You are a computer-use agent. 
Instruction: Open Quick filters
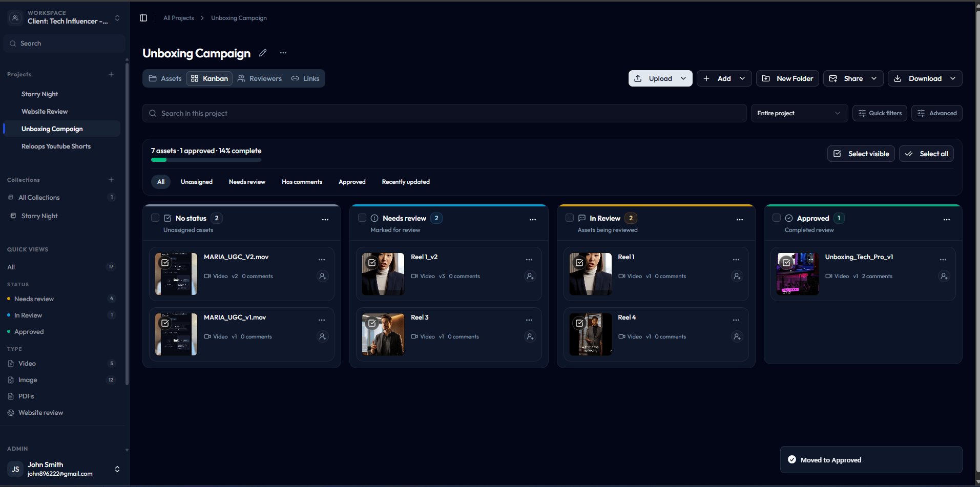click(880, 113)
